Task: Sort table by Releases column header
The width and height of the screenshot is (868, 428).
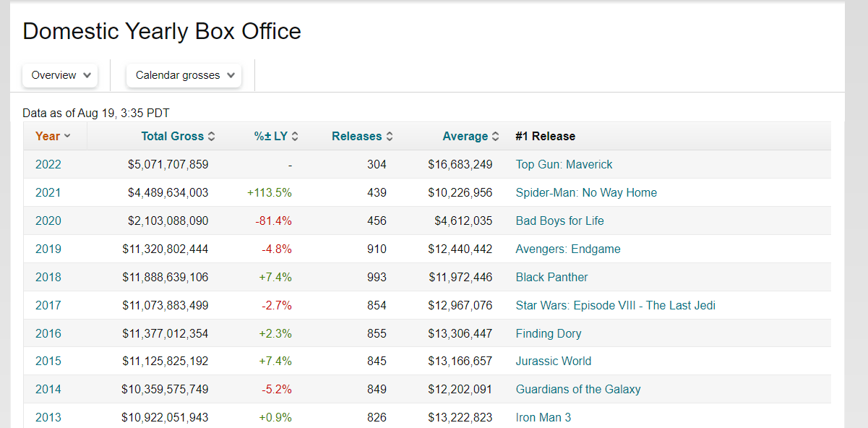Action: pyautogui.click(x=362, y=136)
